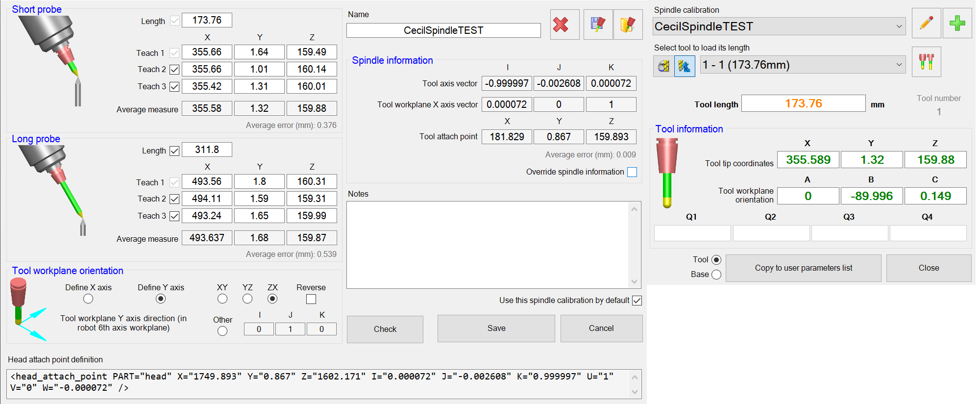Click the green plus add calibration icon
The height and width of the screenshot is (404, 980).
click(x=957, y=23)
